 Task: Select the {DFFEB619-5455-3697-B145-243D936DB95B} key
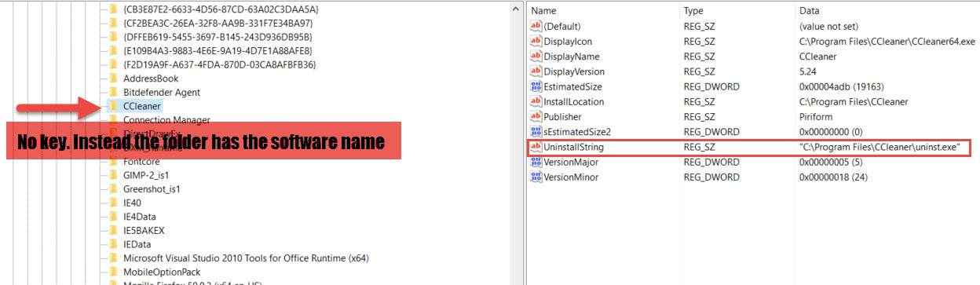[218, 37]
